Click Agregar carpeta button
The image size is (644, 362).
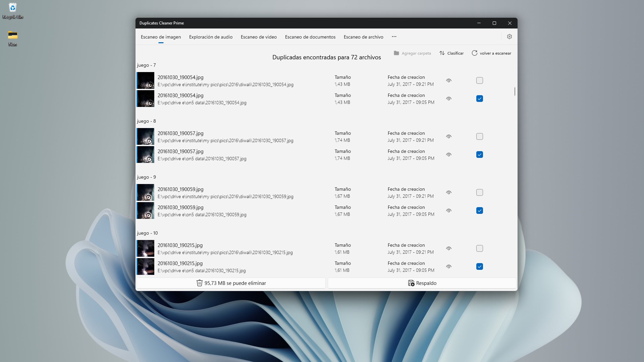[x=412, y=53]
